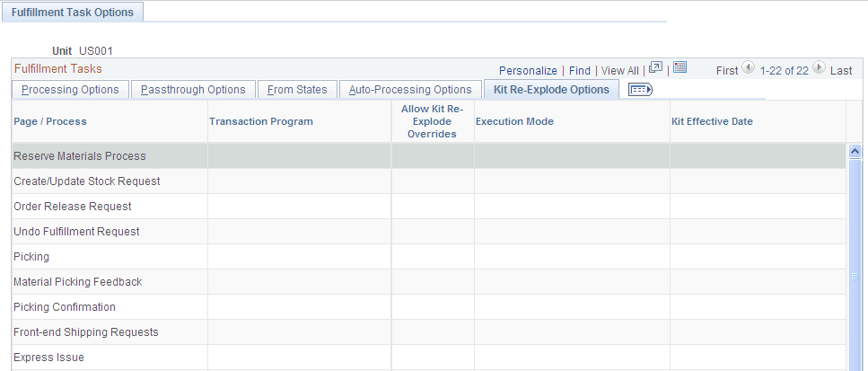The width and height of the screenshot is (868, 371).
Task: Click the First link
Action: tap(727, 70)
